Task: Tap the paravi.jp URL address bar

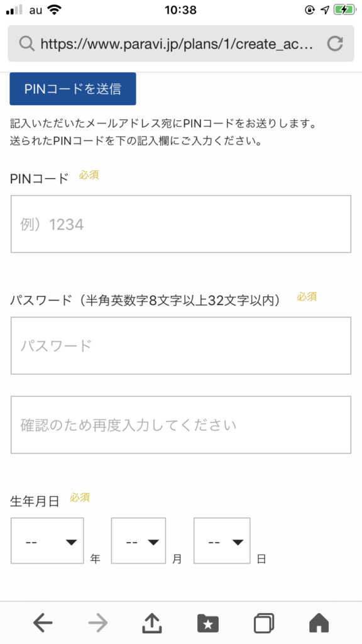Action: click(181, 43)
